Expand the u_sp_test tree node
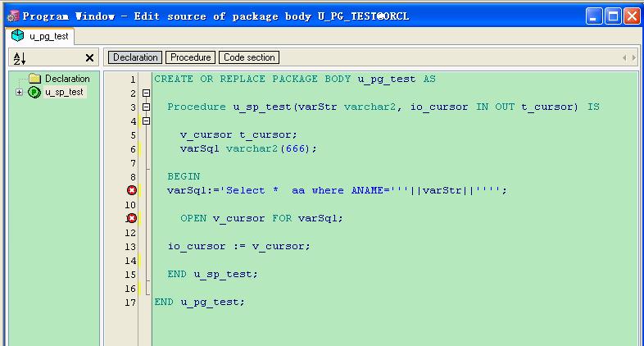The width and height of the screenshot is (644, 346). pyautogui.click(x=19, y=92)
